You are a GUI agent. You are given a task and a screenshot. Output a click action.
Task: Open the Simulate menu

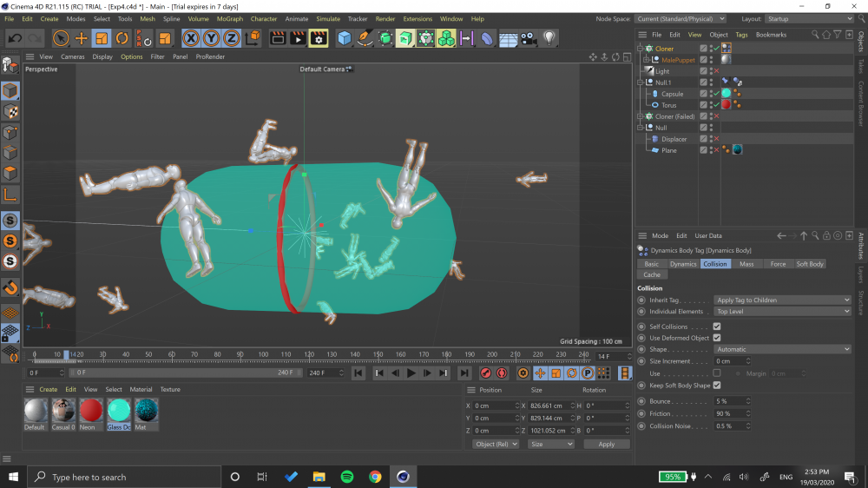coord(328,19)
